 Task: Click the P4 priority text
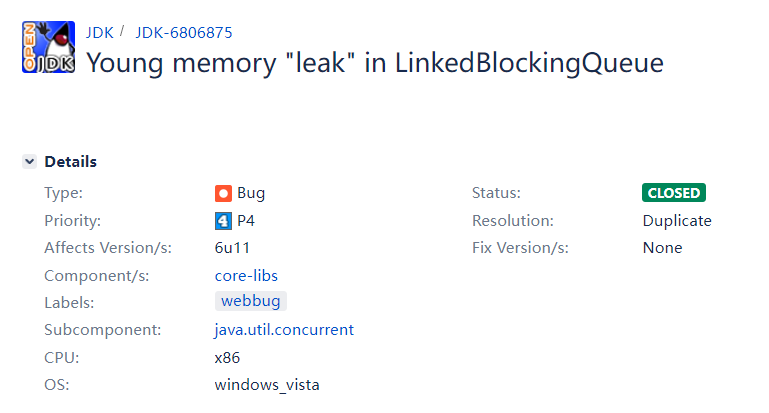246,220
